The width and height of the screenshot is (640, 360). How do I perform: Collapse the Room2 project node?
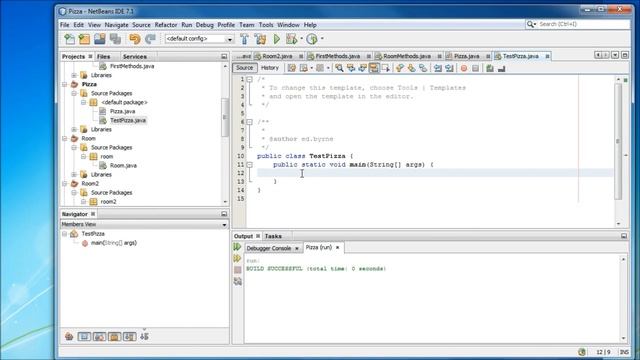click(x=64, y=184)
